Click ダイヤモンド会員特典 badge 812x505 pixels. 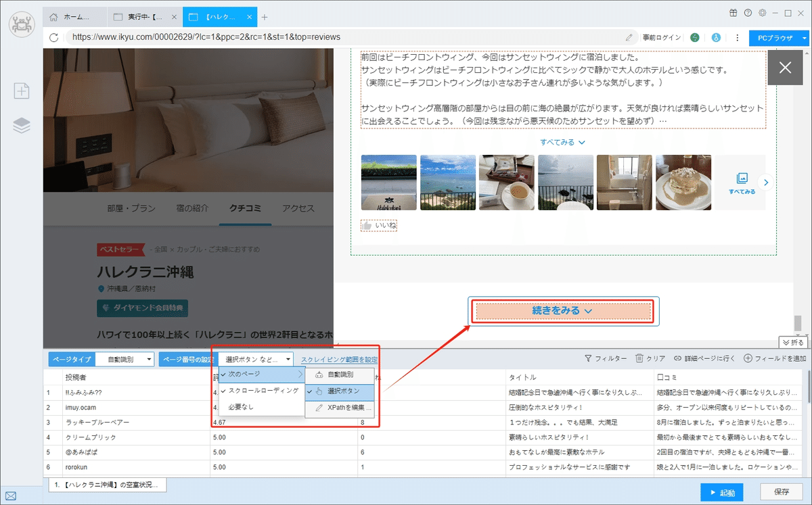143,308
